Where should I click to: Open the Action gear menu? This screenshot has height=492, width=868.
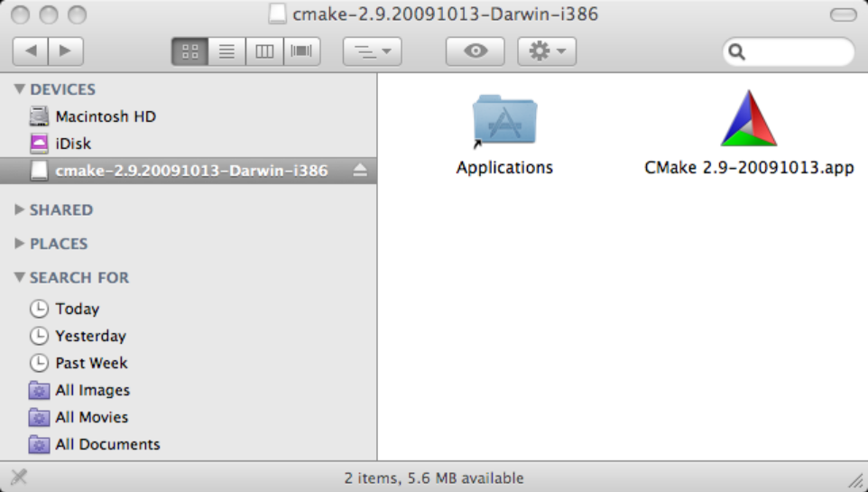547,51
